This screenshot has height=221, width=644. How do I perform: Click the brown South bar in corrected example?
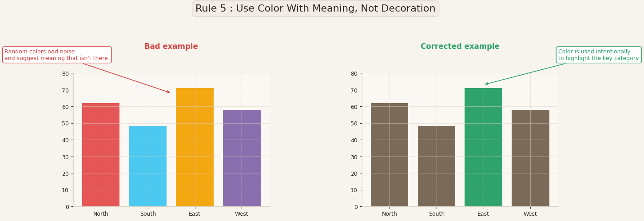coord(437,166)
